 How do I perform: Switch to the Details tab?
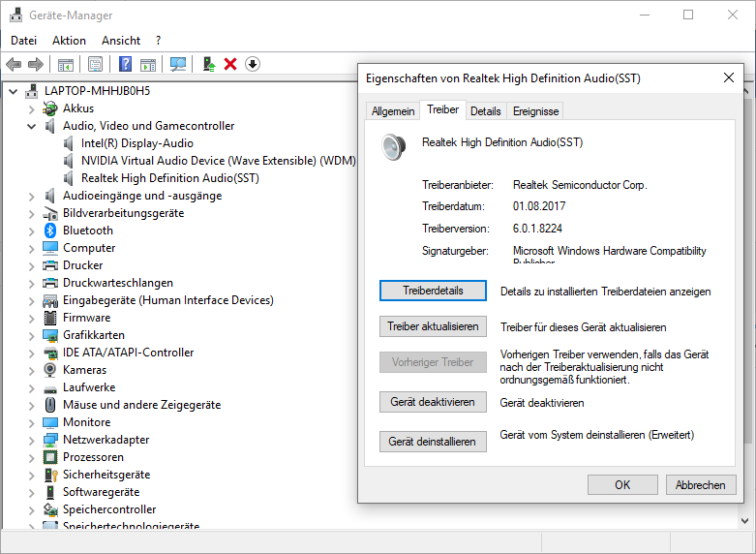point(486,111)
